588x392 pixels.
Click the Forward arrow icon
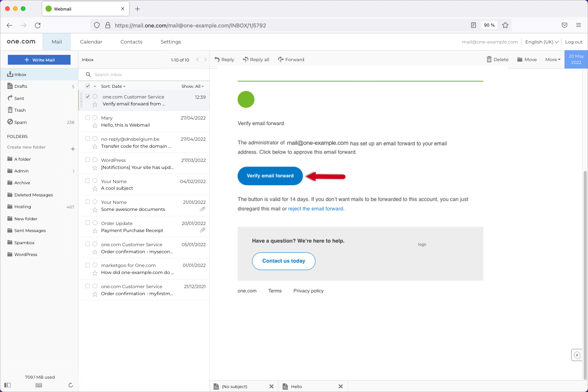[281, 60]
